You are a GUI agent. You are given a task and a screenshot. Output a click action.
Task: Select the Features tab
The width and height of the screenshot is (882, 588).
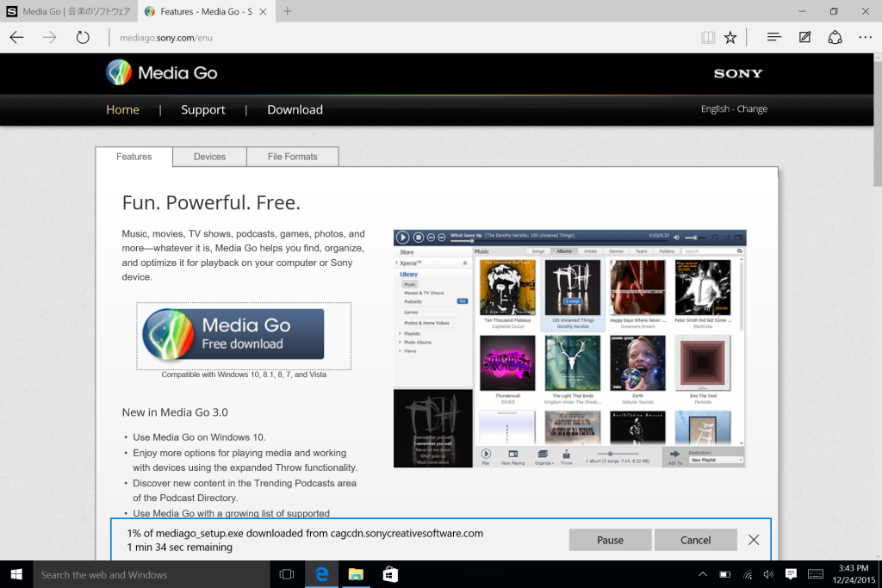(134, 157)
